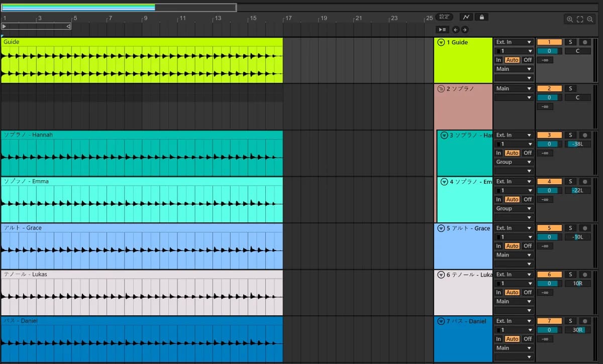Solo the Guide track
Image resolution: width=603 pixels, height=364 pixels.
[570, 42]
